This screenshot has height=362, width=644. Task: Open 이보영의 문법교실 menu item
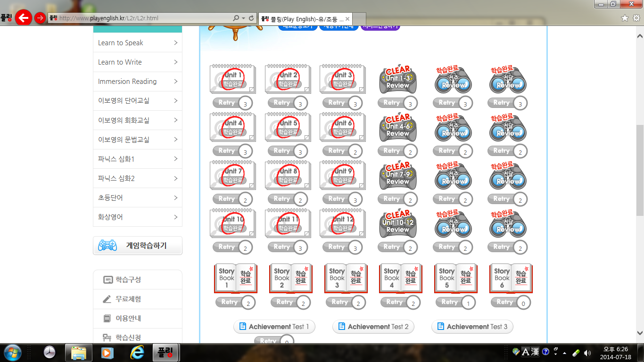click(138, 140)
